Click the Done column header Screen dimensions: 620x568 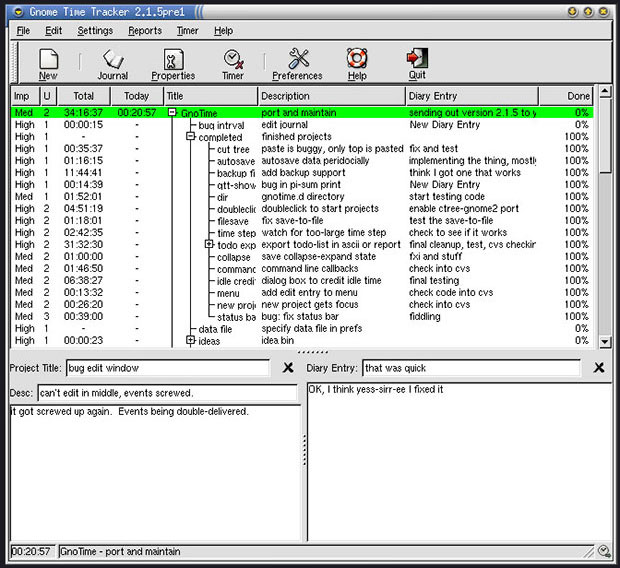(x=566, y=96)
